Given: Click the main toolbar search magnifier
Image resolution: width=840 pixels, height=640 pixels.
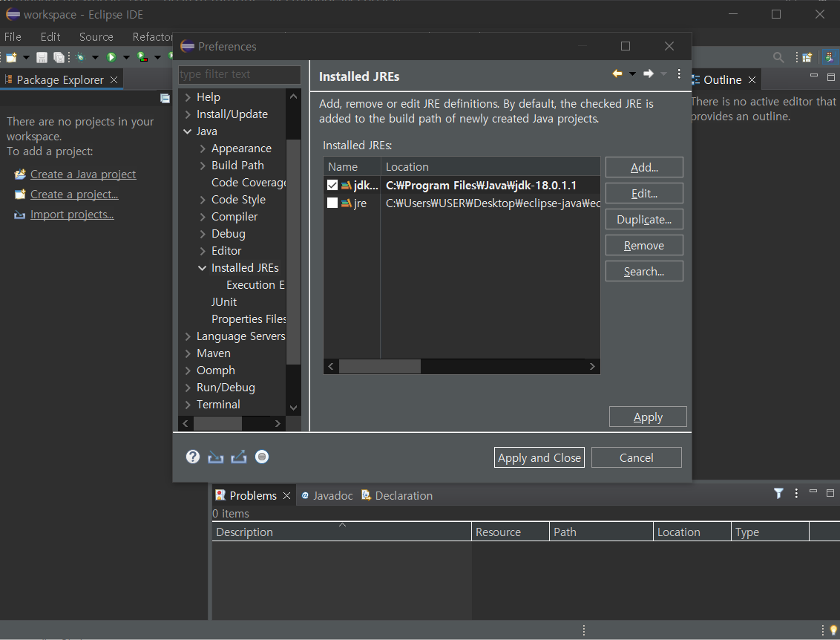Looking at the screenshot, I should [778, 57].
